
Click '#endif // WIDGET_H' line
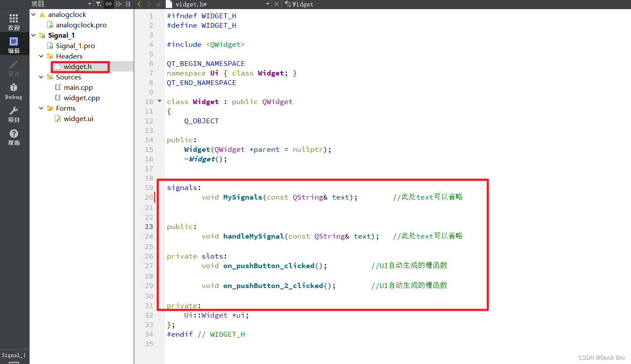pyautogui.click(x=206, y=334)
